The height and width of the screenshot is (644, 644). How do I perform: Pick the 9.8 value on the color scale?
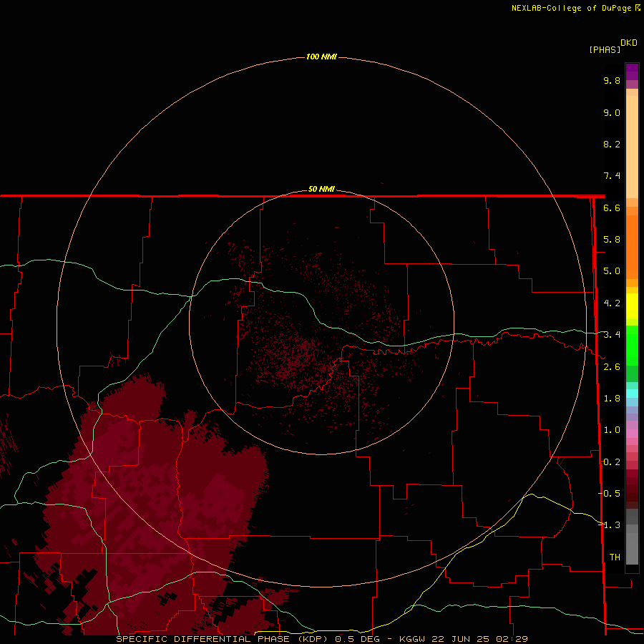[x=612, y=80]
